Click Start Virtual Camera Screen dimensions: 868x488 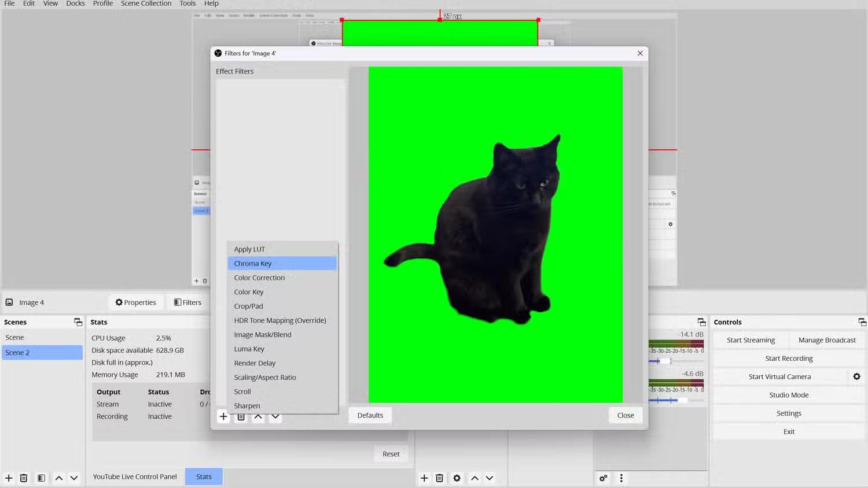click(x=779, y=376)
